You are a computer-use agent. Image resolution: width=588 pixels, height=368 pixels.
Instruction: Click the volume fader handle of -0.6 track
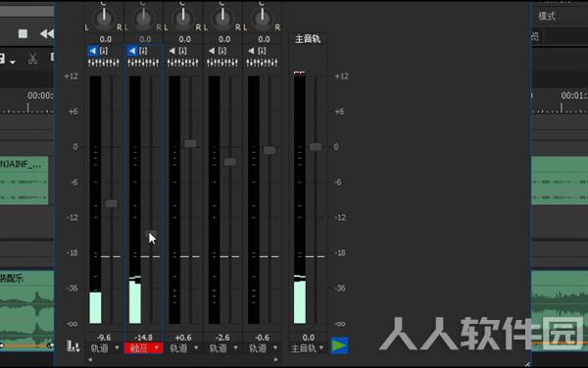(x=269, y=150)
